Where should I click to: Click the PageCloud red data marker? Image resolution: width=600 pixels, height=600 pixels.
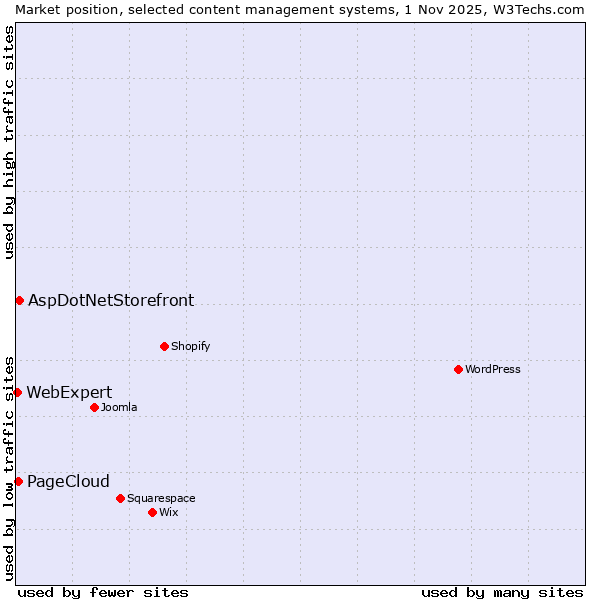click(x=18, y=481)
